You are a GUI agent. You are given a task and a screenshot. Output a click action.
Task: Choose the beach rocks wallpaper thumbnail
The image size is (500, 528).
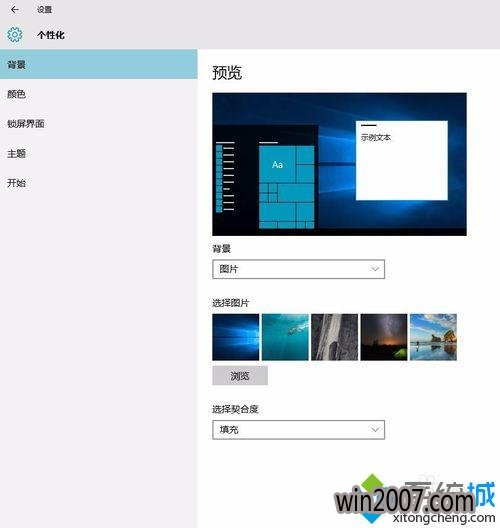click(x=433, y=337)
